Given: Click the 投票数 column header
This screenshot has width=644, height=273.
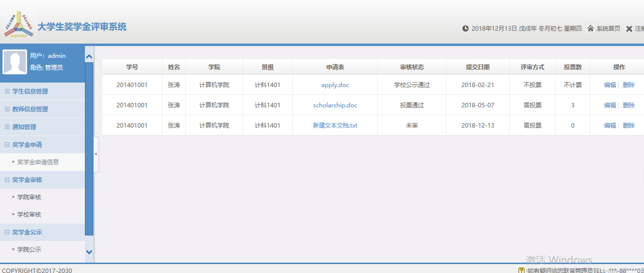Looking at the screenshot, I should (572, 67).
